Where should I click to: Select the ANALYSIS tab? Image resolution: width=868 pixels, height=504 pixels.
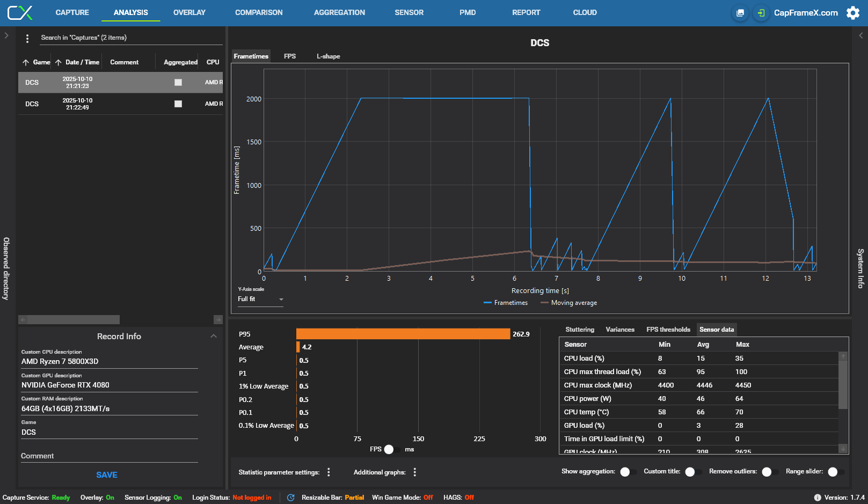pyautogui.click(x=131, y=13)
